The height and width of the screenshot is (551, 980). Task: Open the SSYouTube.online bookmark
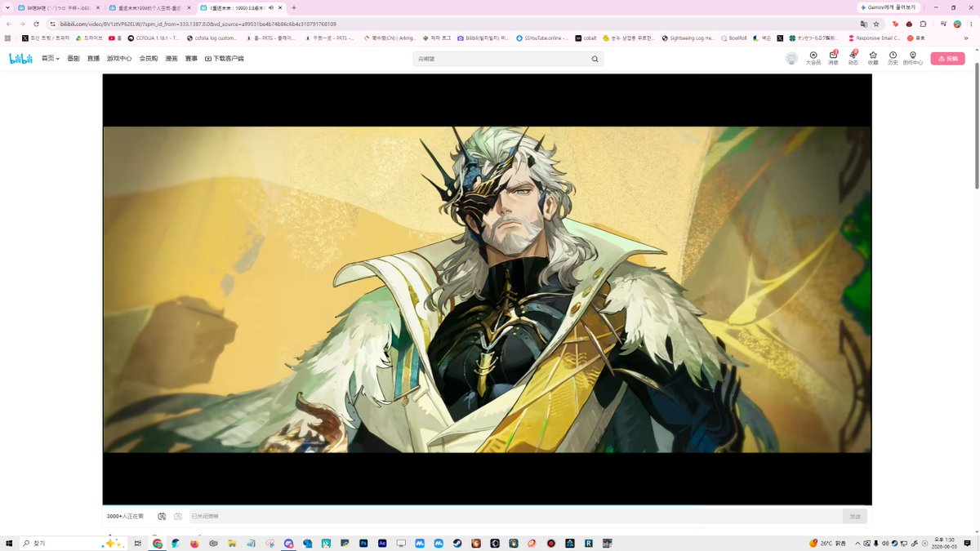[x=542, y=38]
